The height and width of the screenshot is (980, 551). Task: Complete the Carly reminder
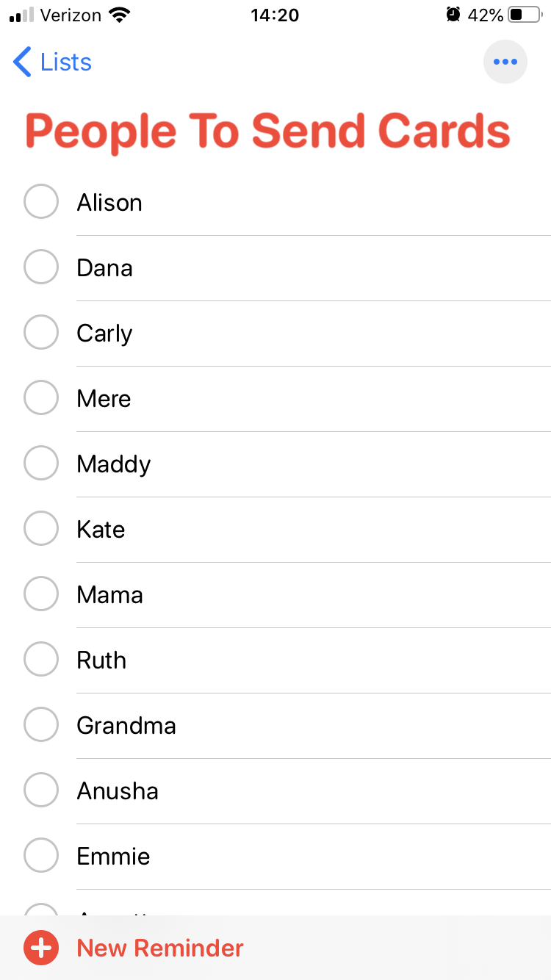pyautogui.click(x=41, y=332)
